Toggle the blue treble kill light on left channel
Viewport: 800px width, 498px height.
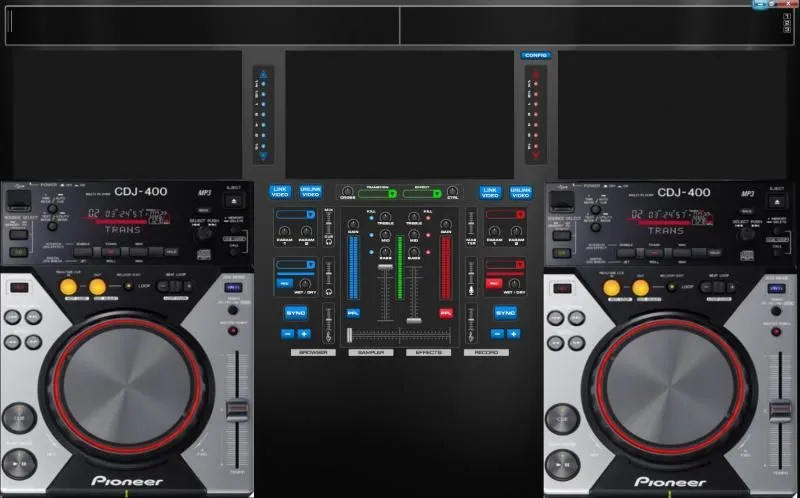coord(371,218)
